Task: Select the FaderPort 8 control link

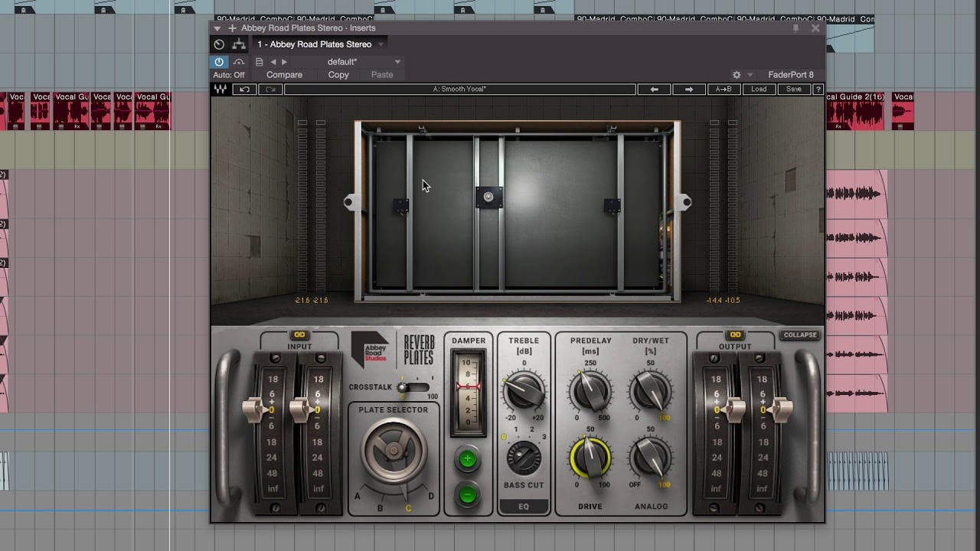Action: click(791, 75)
